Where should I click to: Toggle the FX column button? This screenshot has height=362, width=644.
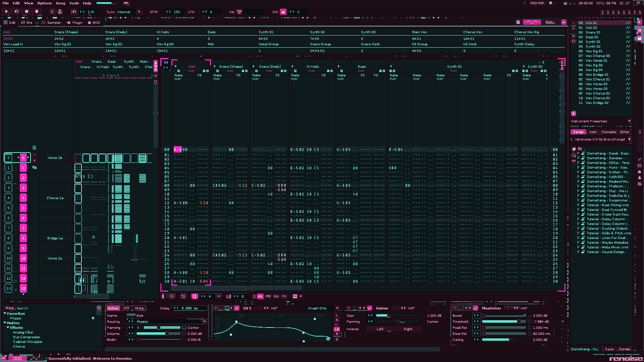click(x=284, y=296)
